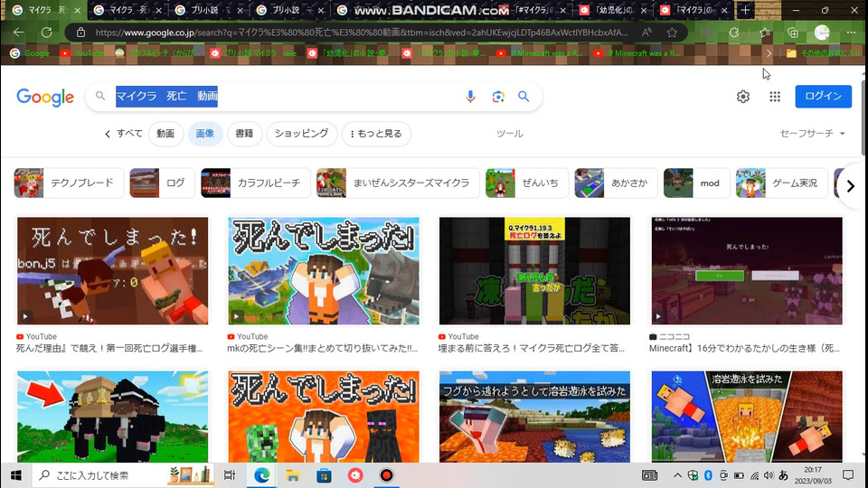Open a new browser tab
Image resolution: width=868 pixels, height=488 pixels.
coord(745,10)
